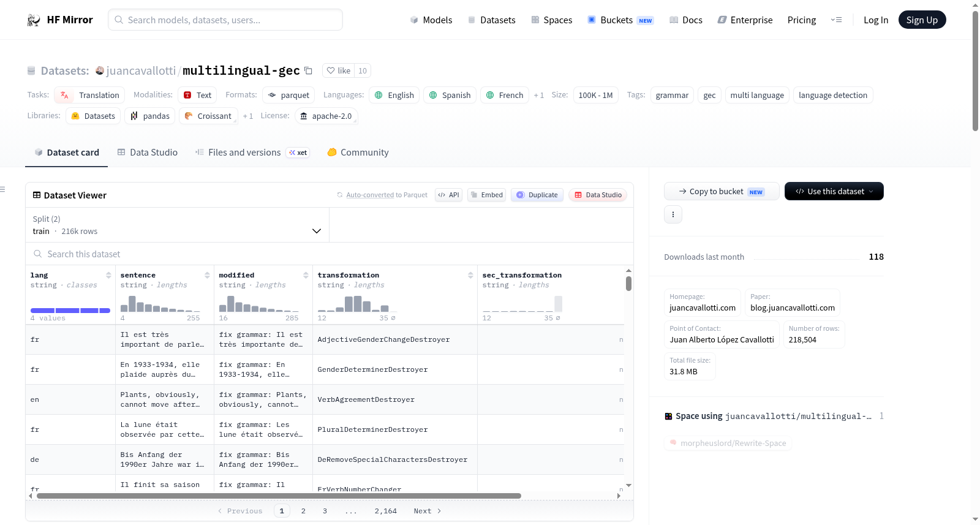980x525 pixels.
Task: Click Copy to bucket button
Action: (x=722, y=191)
